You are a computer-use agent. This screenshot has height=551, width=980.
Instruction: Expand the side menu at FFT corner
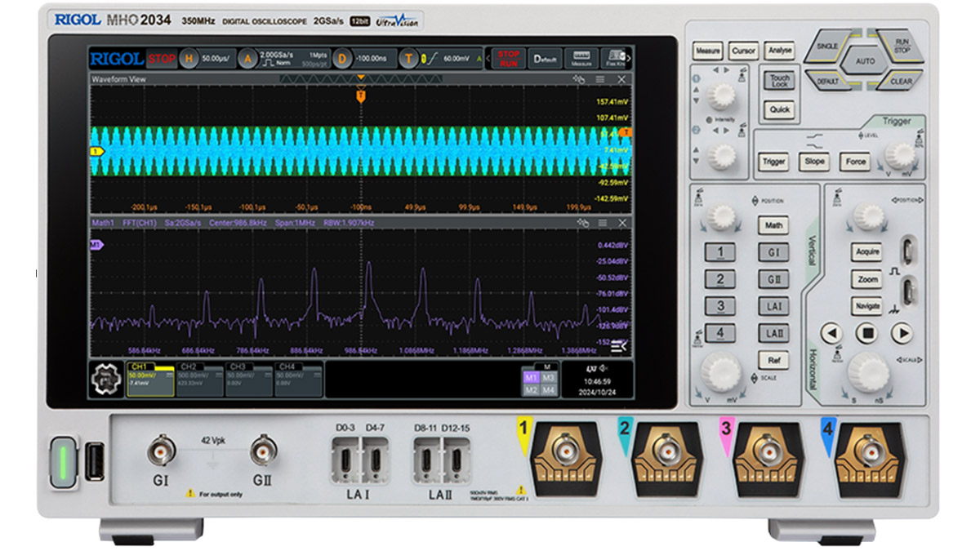pos(620,345)
